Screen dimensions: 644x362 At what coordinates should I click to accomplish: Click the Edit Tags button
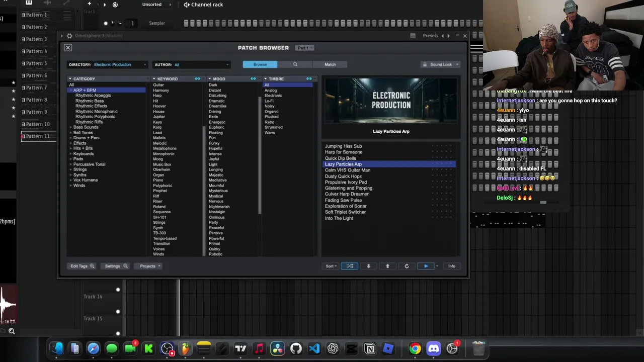coord(82,266)
